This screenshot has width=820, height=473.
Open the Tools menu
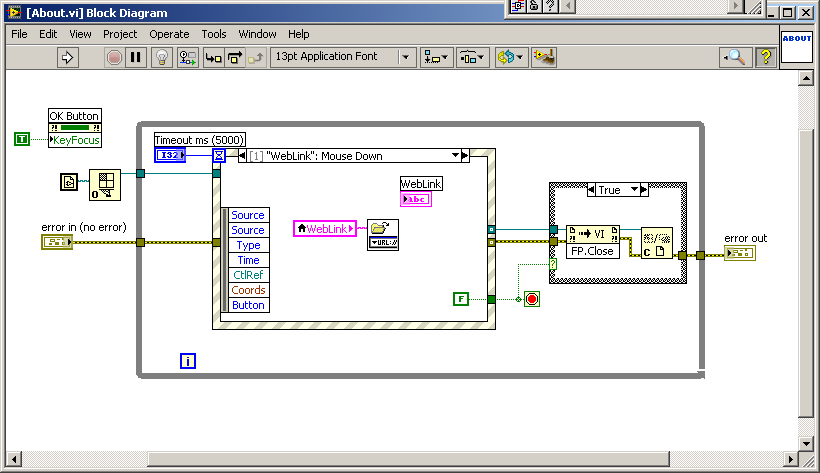(214, 34)
